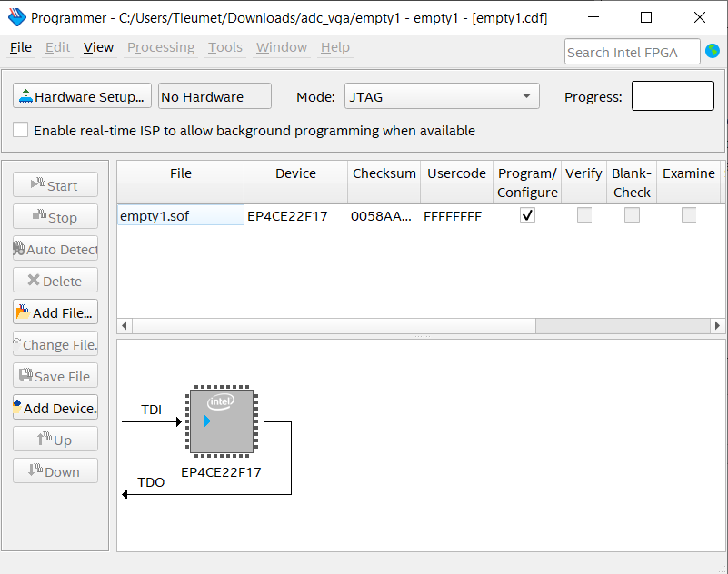The width and height of the screenshot is (728, 574).
Task: Open the Window menu
Action: point(282,47)
